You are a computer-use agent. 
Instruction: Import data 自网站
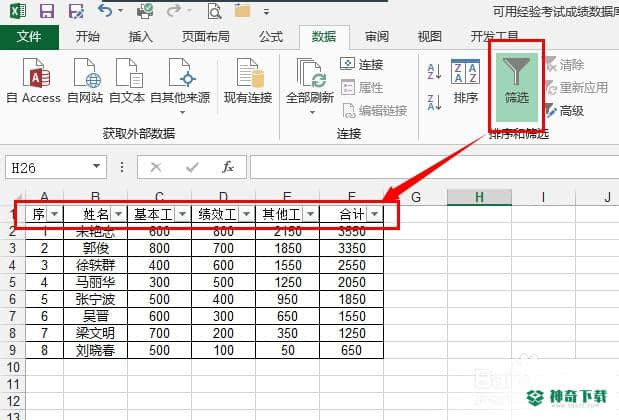pyautogui.click(x=85, y=81)
